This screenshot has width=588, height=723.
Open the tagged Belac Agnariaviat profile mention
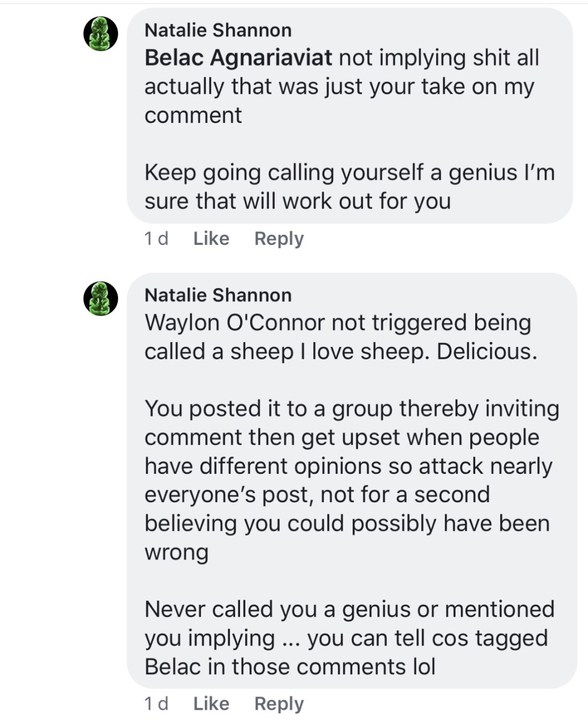coord(238,58)
